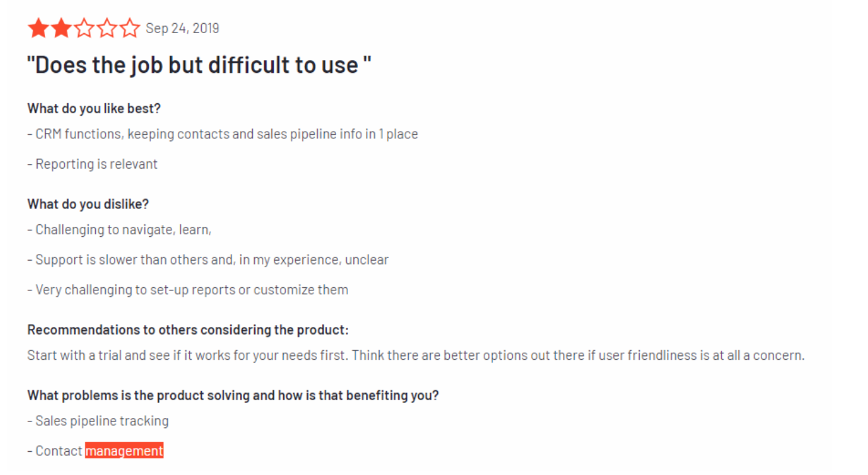Click the Sep 24, 2019 review date
The height and width of the screenshot is (475, 868).
pyautogui.click(x=183, y=28)
